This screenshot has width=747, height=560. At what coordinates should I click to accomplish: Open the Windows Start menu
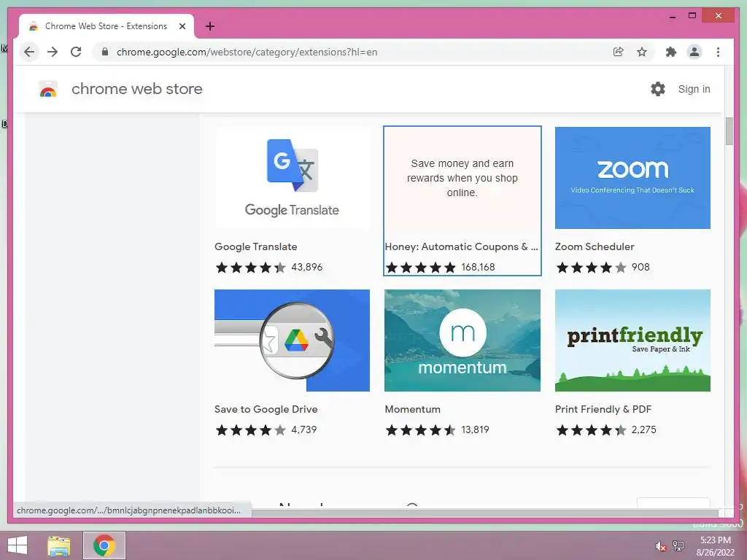[18, 545]
